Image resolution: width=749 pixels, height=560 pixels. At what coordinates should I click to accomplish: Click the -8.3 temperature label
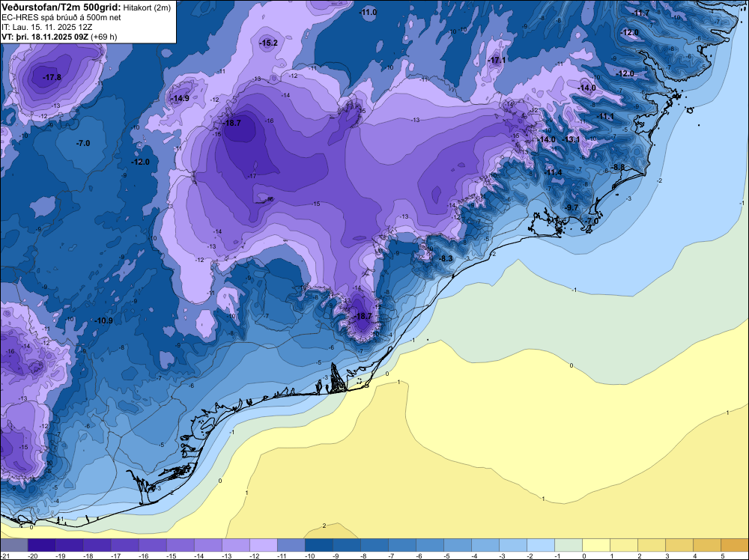(446, 258)
